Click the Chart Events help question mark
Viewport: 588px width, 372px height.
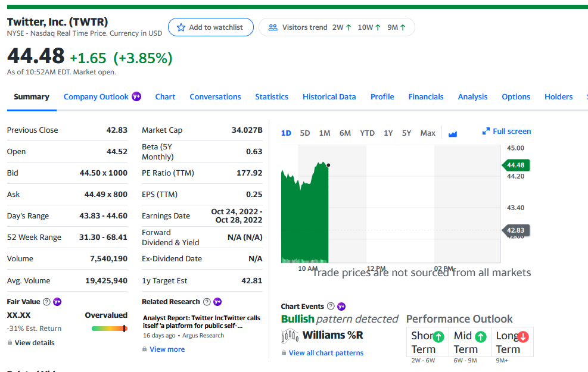click(331, 307)
